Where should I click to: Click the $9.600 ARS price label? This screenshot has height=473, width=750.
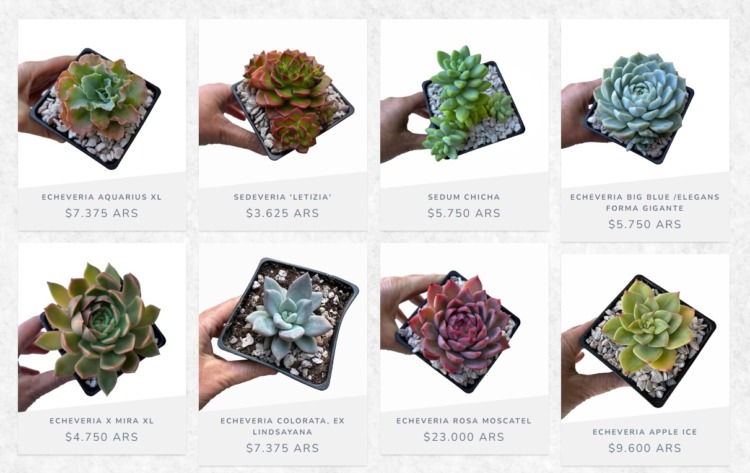pyautogui.click(x=645, y=448)
